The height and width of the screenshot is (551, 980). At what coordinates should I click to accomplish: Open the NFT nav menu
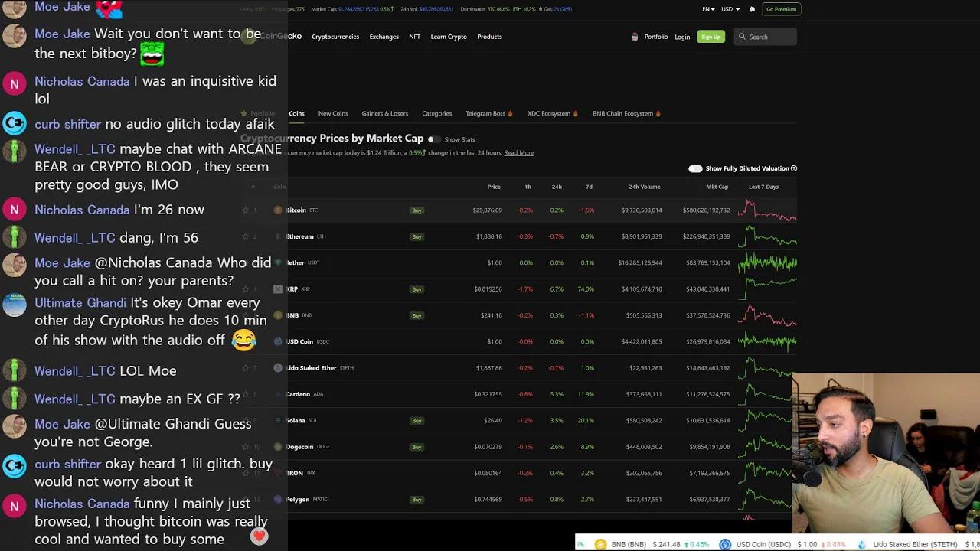point(414,37)
